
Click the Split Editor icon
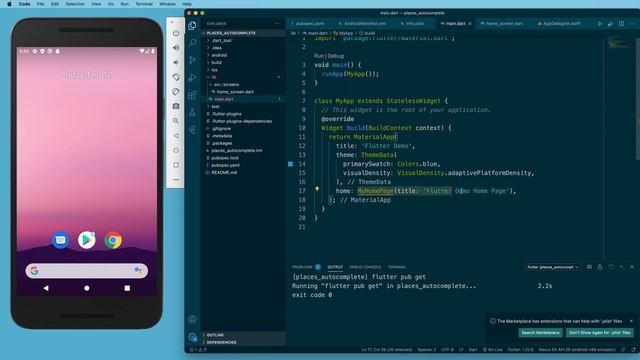[x=621, y=24]
